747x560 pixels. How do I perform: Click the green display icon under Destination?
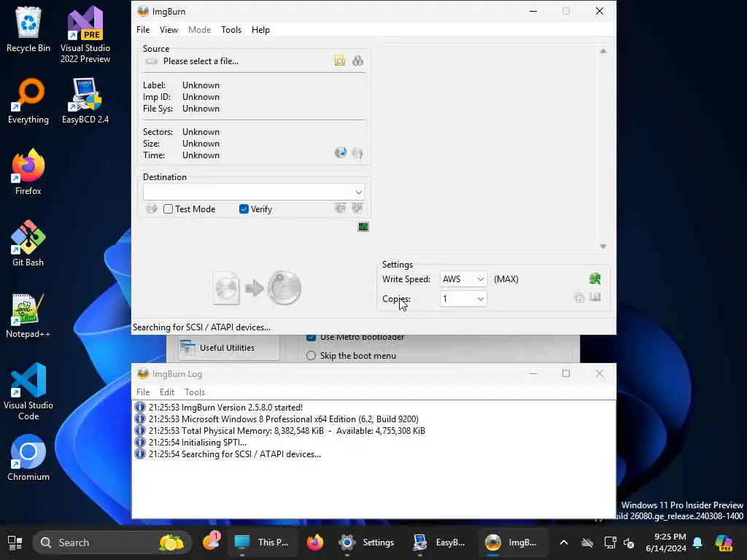363,227
